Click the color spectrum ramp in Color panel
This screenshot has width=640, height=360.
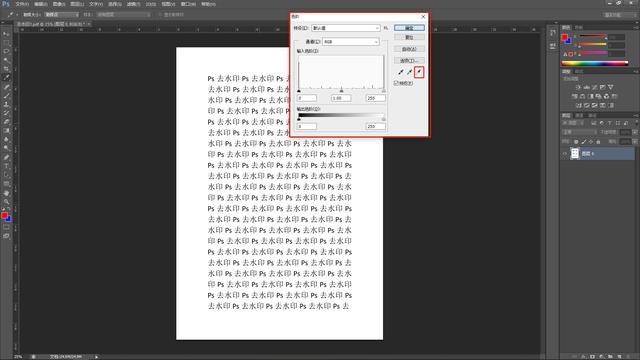pyautogui.click(x=595, y=63)
